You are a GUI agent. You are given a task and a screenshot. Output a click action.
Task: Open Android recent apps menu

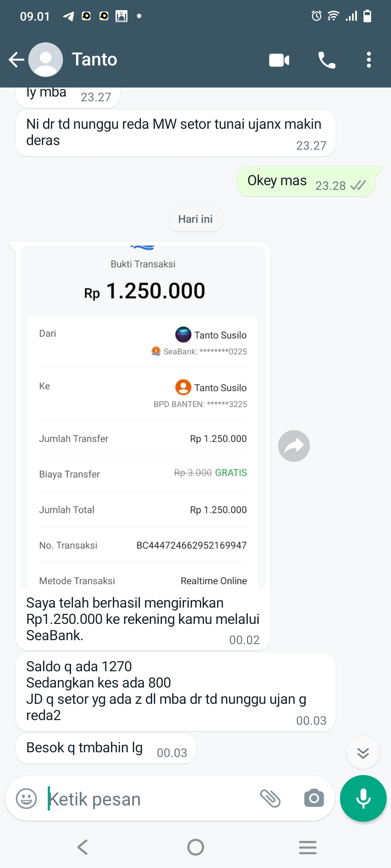point(308,847)
